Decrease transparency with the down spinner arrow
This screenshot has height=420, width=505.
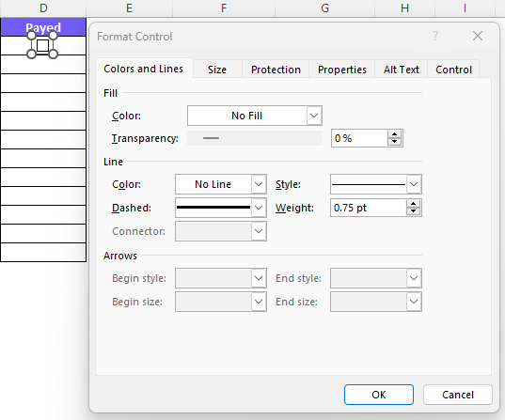pyautogui.click(x=395, y=142)
